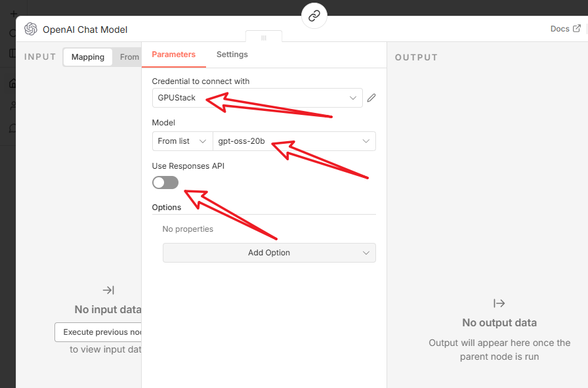
Task: Click the OpenAI logo icon in header
Action: (30, 30)
